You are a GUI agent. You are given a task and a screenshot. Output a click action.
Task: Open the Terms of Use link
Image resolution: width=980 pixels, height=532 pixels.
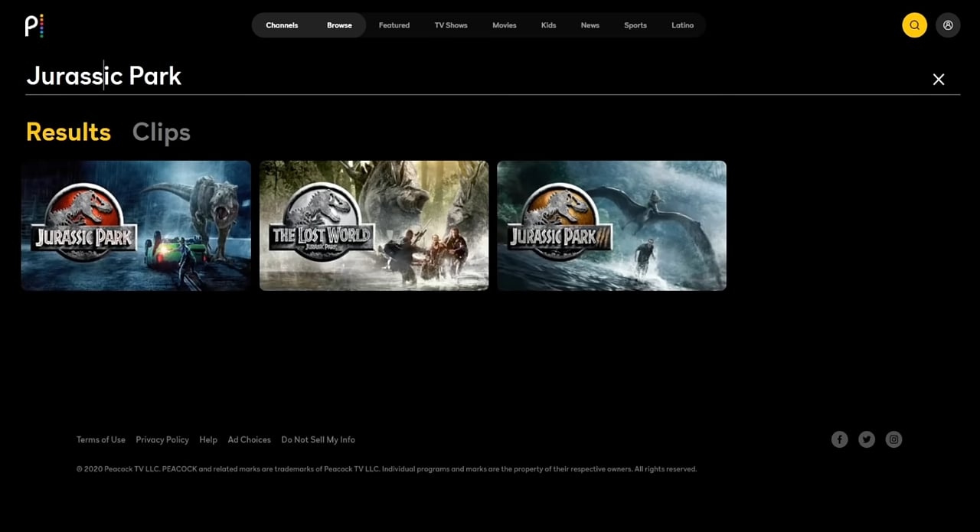101,439
